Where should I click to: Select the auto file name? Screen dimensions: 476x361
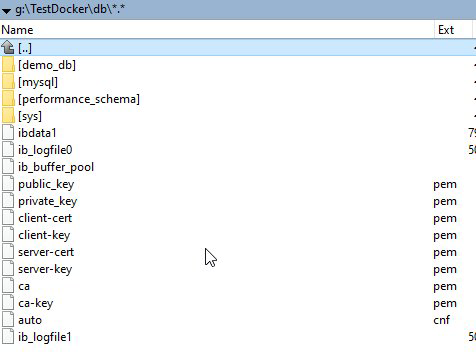coord(30,320)
